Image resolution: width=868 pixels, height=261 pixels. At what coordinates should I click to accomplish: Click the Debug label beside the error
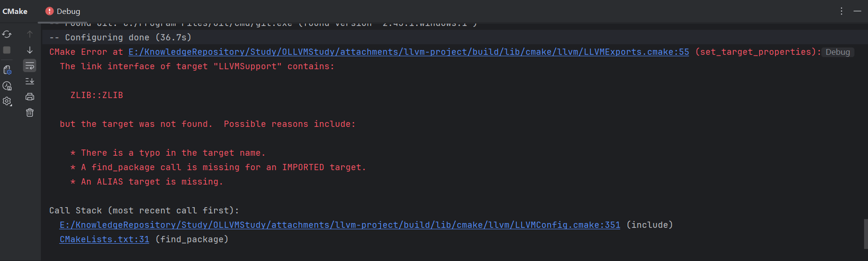838,52
